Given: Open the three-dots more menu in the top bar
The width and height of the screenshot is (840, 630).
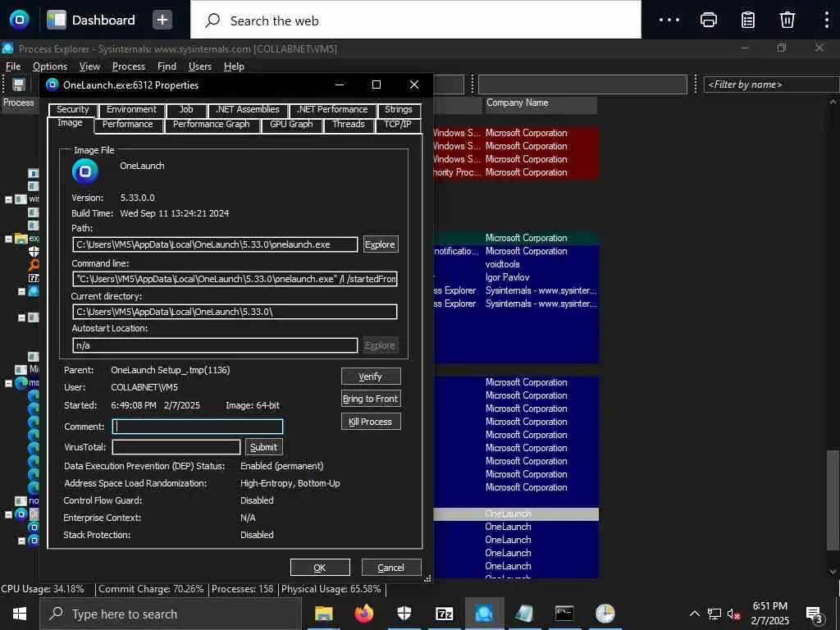Looking at the screenshot, I should click(669, 21).
